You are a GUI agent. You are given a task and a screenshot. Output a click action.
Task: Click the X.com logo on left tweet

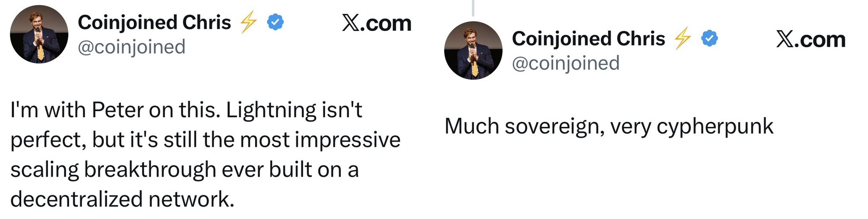(376, 23)
